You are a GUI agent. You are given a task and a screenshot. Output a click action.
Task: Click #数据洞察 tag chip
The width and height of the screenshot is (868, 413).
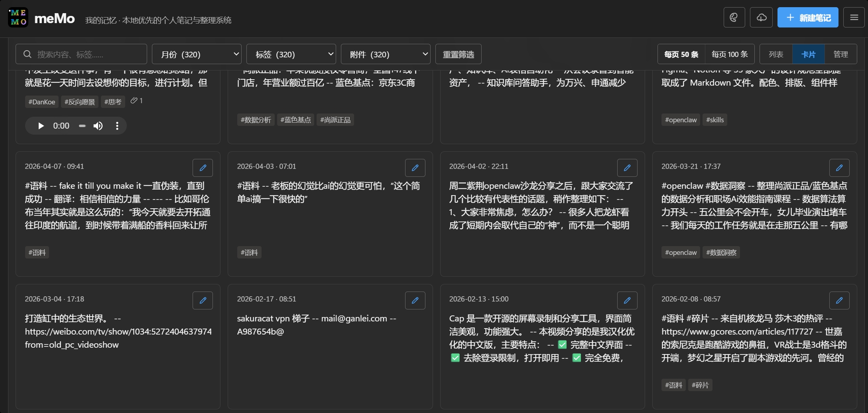point(721,252)
